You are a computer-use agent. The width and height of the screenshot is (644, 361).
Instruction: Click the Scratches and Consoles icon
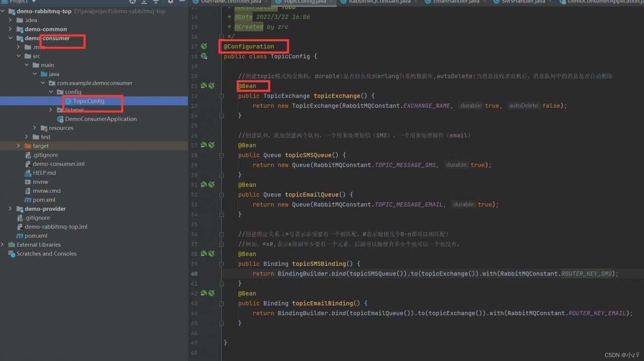12,254
